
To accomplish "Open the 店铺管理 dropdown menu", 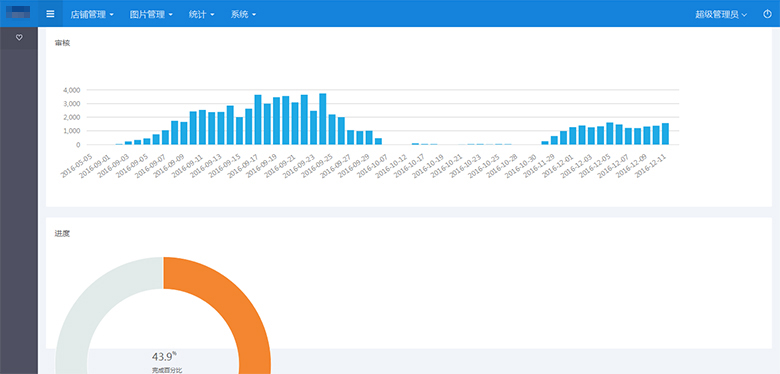I will (x=92, y=14).
